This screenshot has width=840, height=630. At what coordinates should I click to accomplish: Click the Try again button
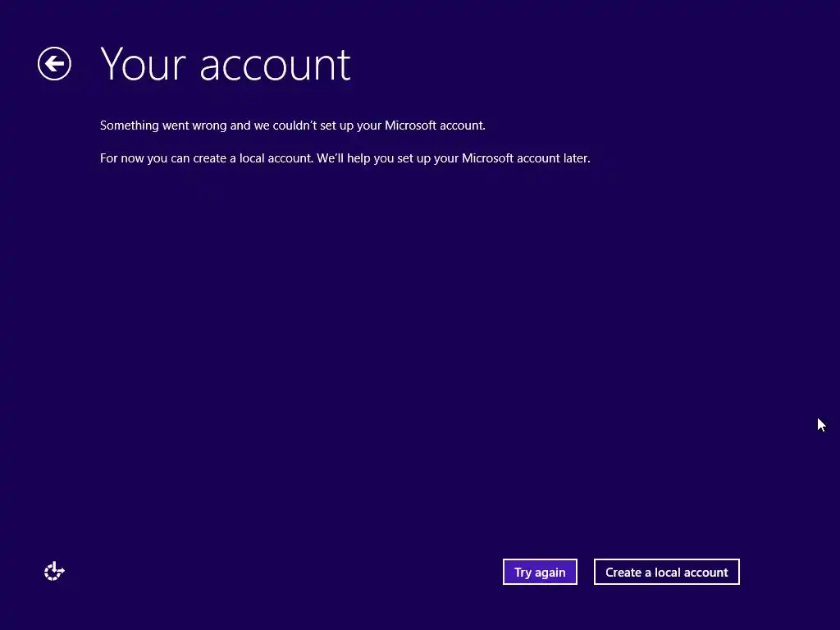[x=540, y=572]
